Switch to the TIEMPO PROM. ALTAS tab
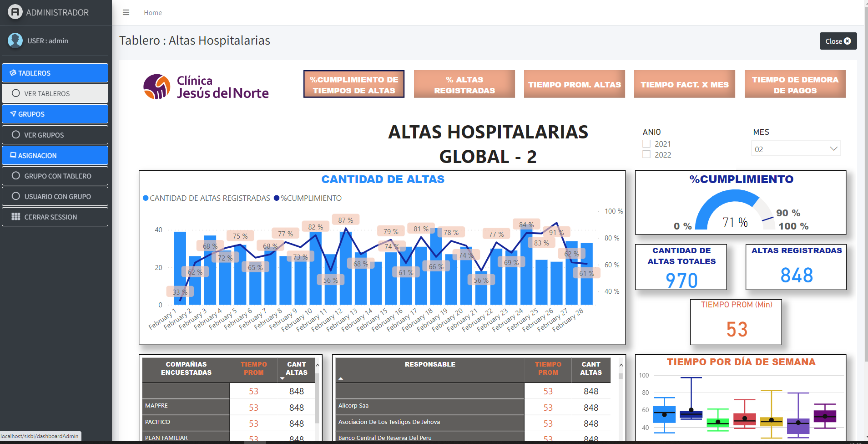The image size is (868, 444). (x=575, y=84)
